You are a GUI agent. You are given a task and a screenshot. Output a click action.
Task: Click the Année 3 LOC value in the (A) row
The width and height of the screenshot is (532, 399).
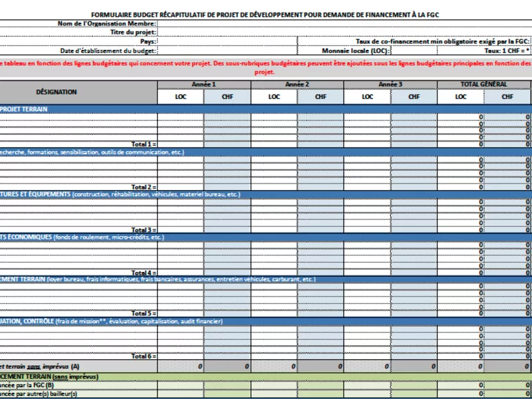pos(368,366)
